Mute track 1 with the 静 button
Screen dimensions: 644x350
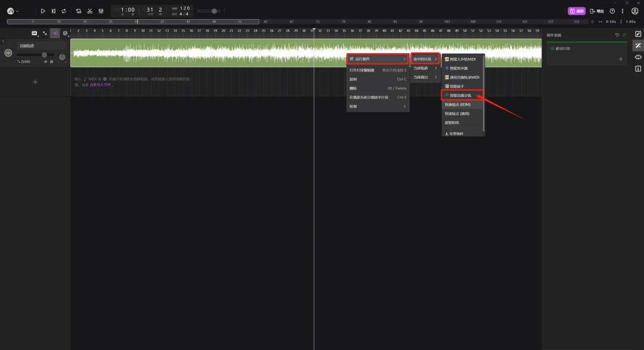coord(51,61)
